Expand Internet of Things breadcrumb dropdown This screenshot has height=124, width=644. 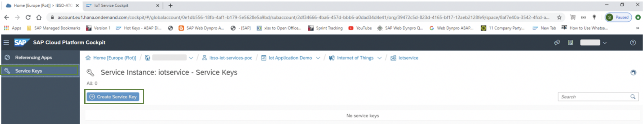[380, 58]
